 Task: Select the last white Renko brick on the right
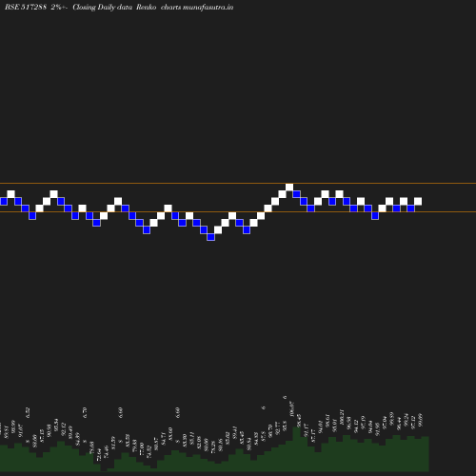[x=418, y=201]
